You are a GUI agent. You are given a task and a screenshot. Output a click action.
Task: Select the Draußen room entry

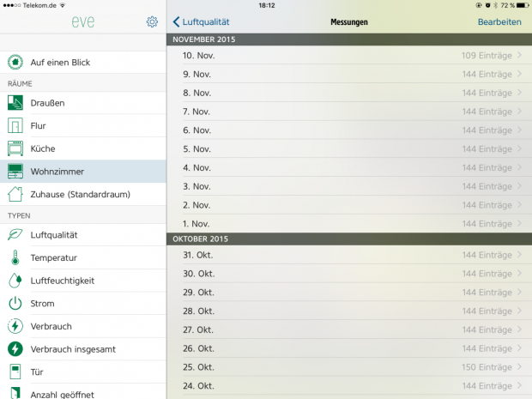click(x=83, y=103)
